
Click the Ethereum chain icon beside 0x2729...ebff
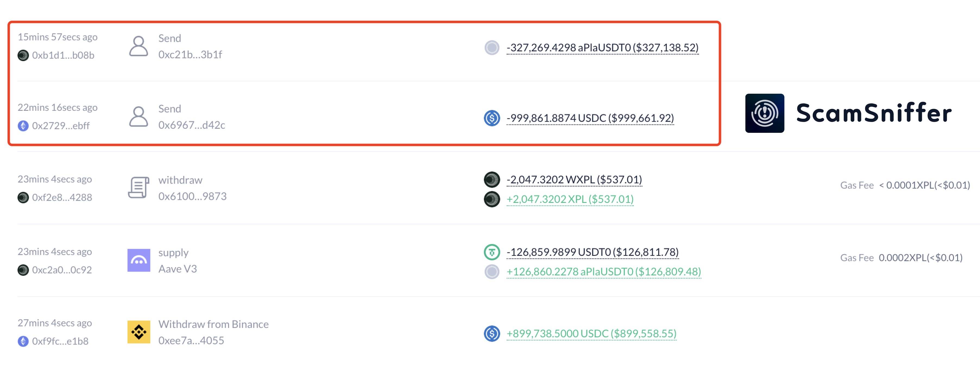[23, 126]
